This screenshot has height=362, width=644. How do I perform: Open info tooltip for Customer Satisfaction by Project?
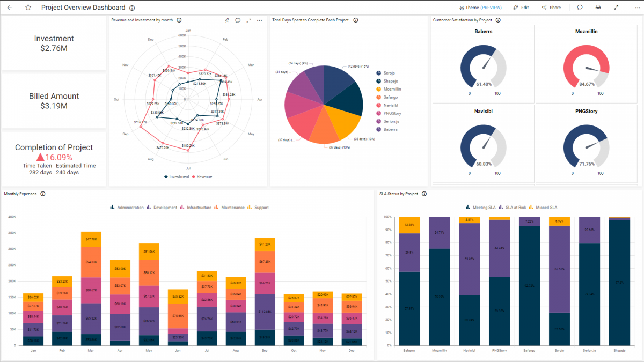coord(497,20)
